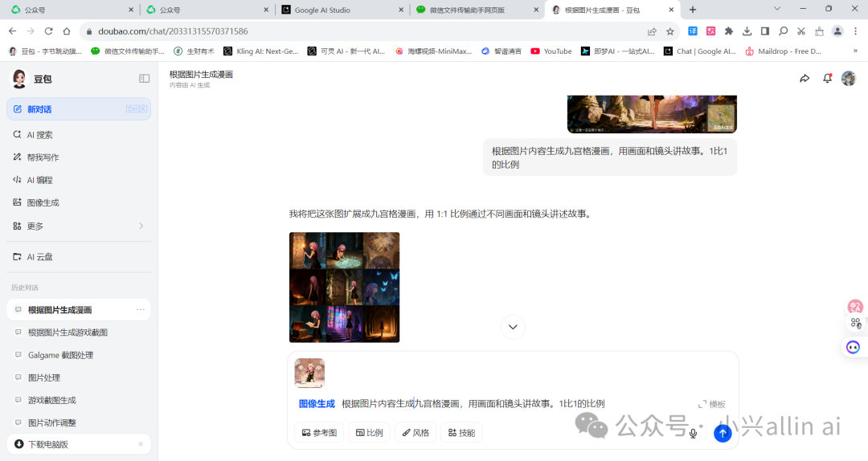The height and width of the screenshot is (461, 868).
Task: Expand 更多 sidebar menu
Action: 79,226
